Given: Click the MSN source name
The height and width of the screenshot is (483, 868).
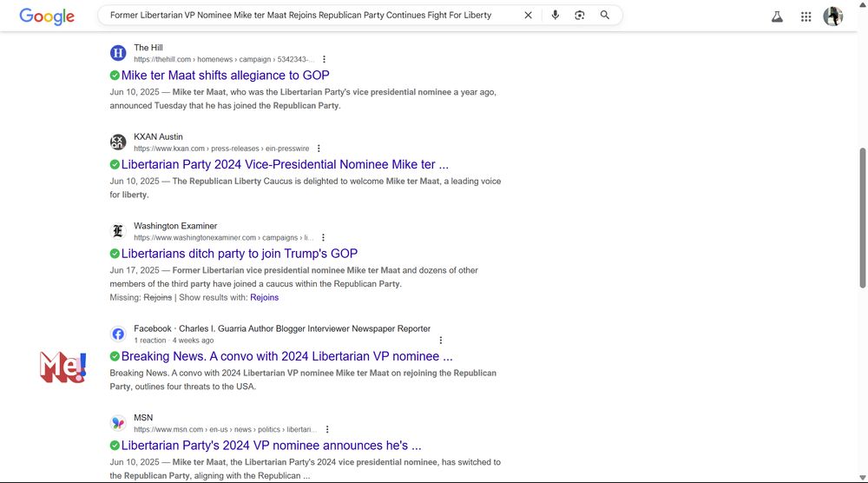Looking at the screenshot, I should tap(143, 418).
